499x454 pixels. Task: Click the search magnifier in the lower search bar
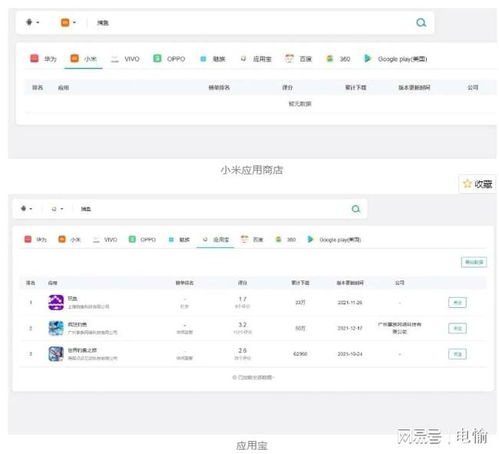[356, 209]
